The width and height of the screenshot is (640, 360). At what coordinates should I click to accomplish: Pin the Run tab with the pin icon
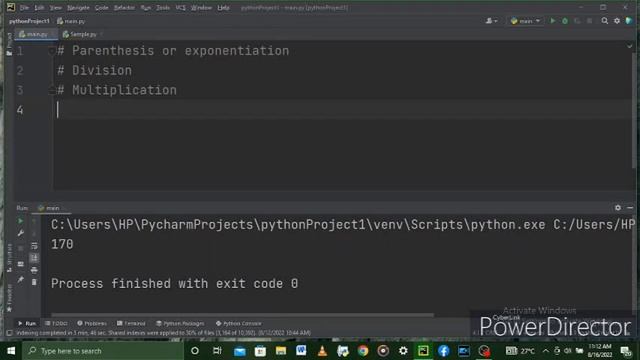coord(20,280)
